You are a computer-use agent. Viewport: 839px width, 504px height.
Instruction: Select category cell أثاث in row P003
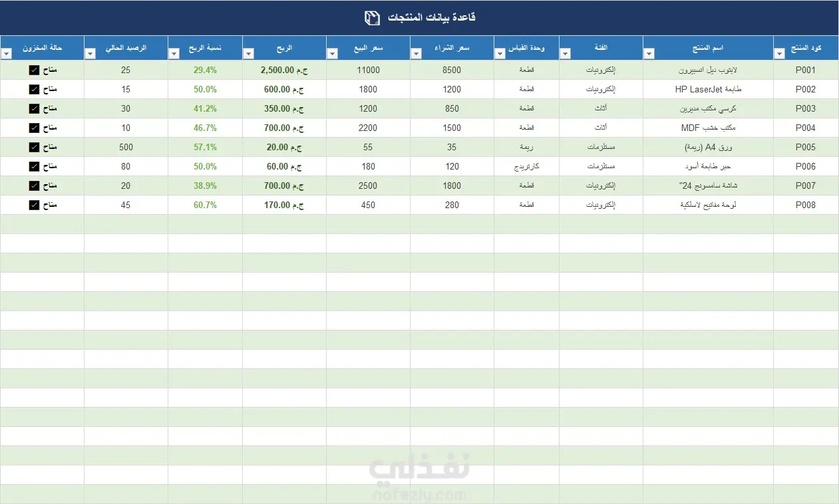(x=601, y=108)
